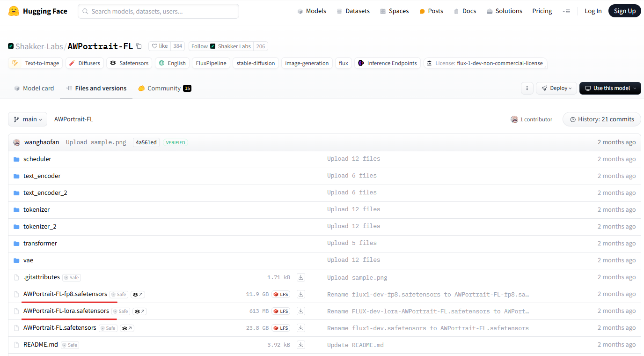The width and height of the screenshot is (644, 356).
Task: Go to Datasets in the top navigation
Action: point(353,11)
